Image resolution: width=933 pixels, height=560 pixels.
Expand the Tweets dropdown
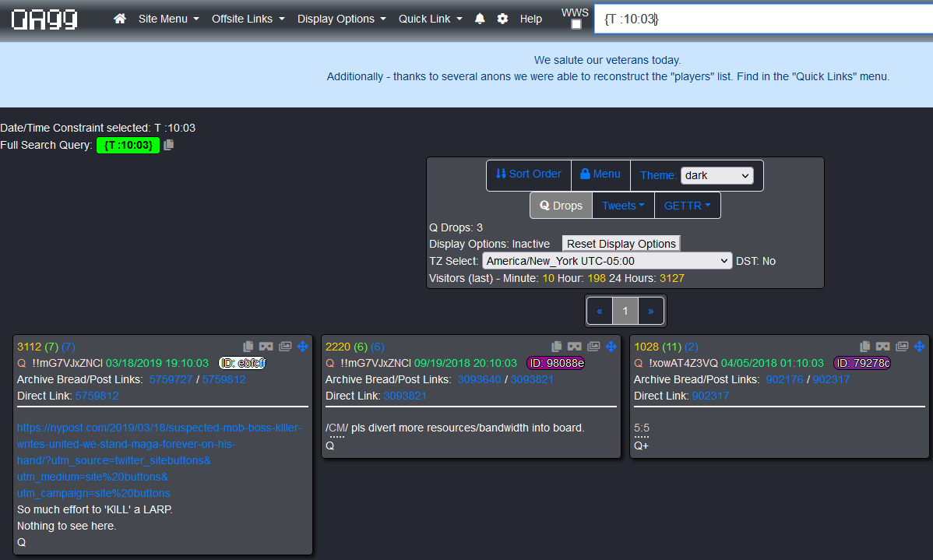[x=623, y=206]
